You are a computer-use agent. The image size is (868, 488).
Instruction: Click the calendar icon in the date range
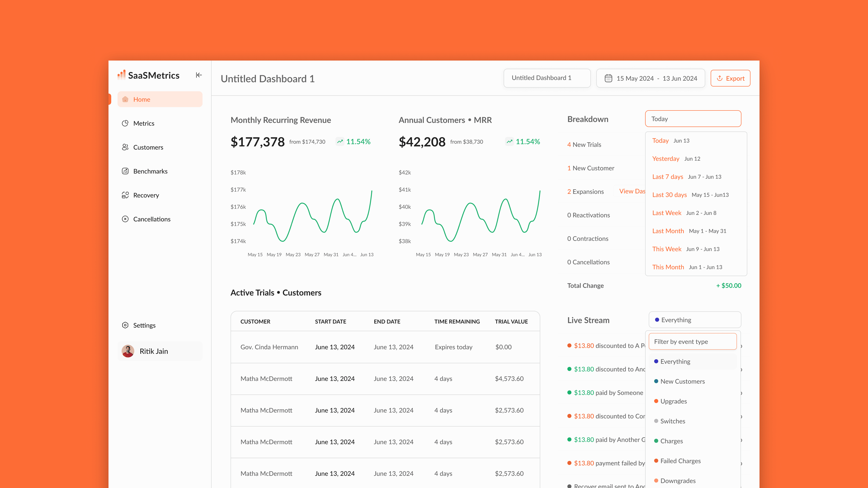click(x=608, y=78)
